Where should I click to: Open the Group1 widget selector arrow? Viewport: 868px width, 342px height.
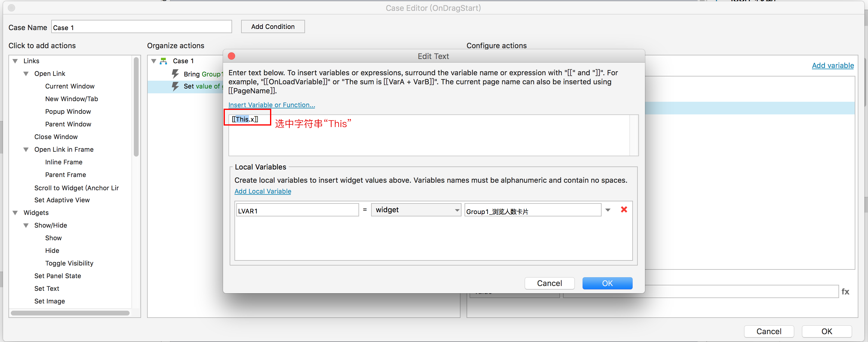pos(608,210)
